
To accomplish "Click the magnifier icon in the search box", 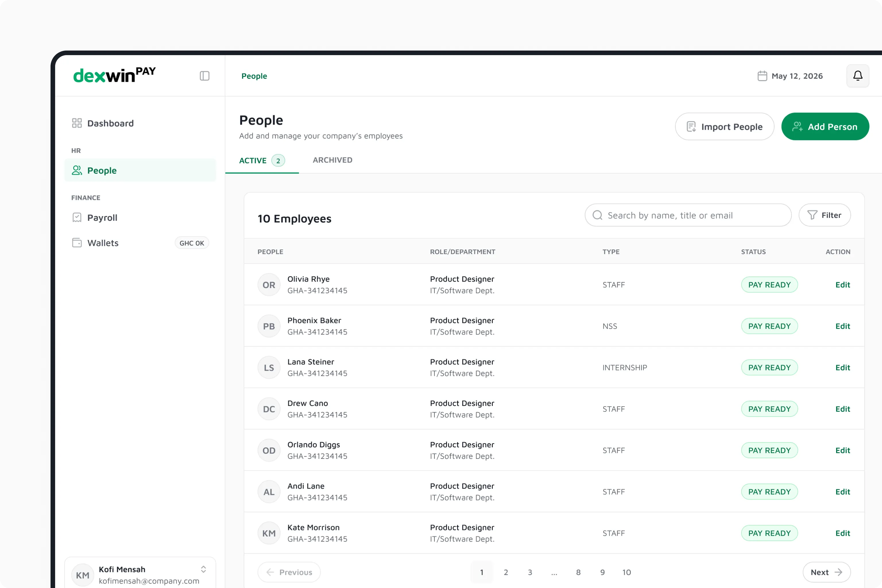I will [597, 215].
